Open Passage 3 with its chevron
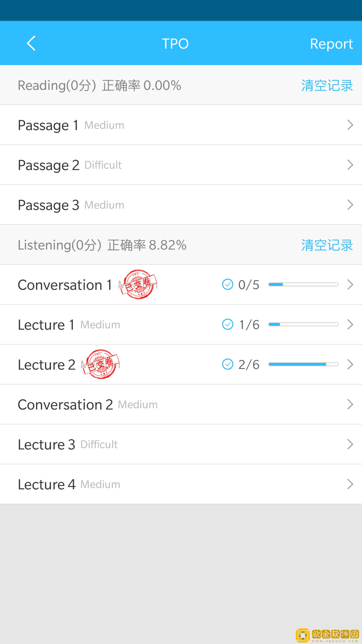The width and height of the screenshot is (362, 644). [350, 205]
